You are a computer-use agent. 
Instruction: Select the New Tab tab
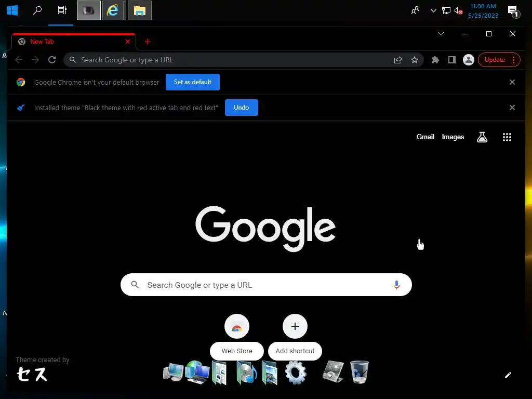(x=74, y=42)
